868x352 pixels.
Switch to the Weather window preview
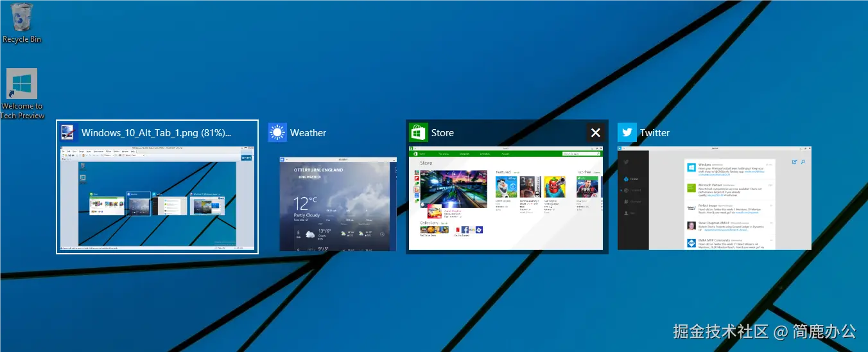[x=338, y=204]
